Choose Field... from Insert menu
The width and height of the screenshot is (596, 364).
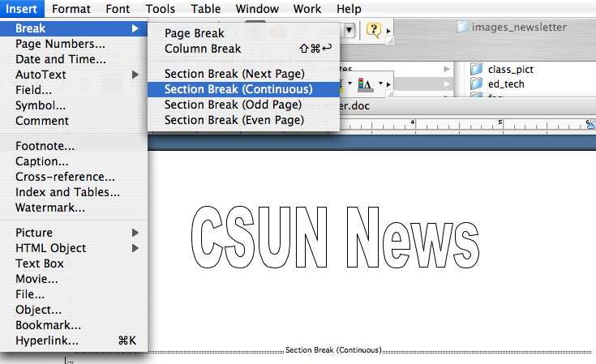(x=74, y=90)
